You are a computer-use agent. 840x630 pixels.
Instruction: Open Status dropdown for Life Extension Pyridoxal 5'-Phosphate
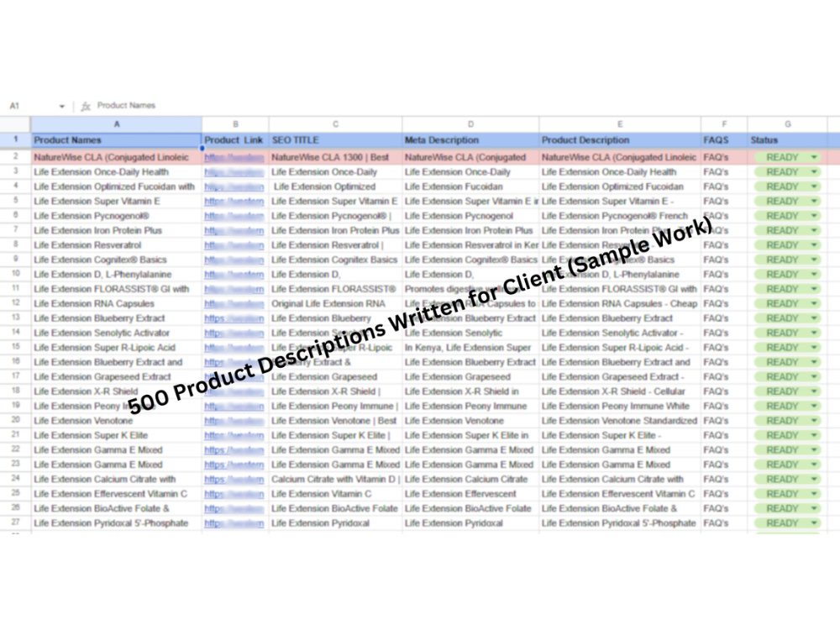pos(814,522)
